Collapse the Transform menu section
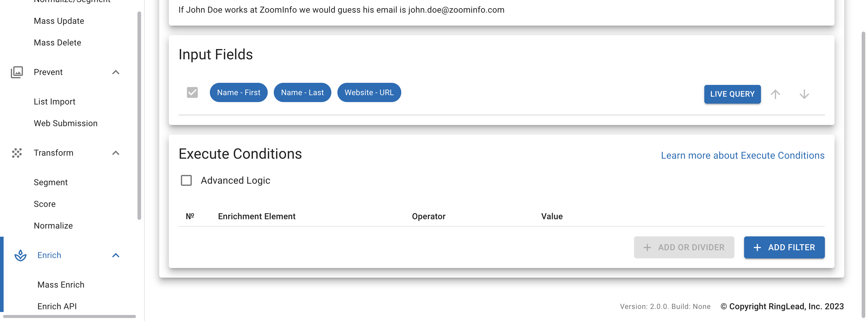 click(115, 153)
